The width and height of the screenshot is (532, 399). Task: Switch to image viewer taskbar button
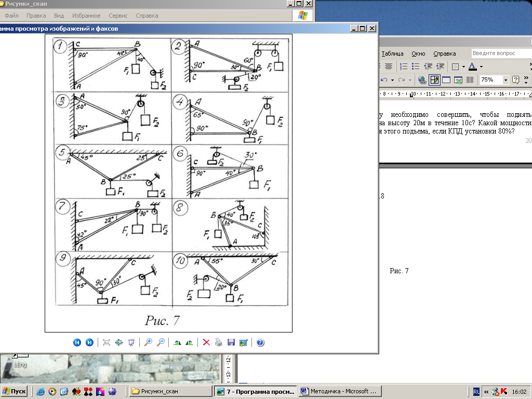[x=255, y=391]
